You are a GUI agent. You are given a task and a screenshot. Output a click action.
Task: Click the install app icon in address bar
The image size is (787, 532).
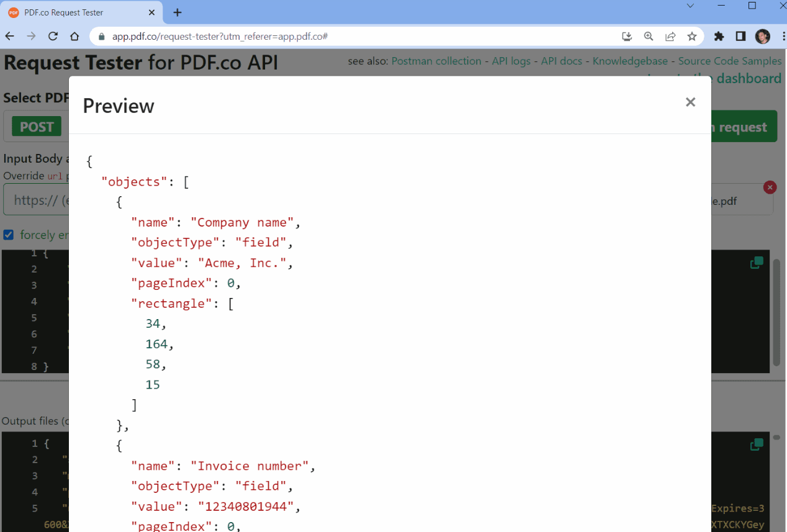pyautogui.click(x=627, y=37)
